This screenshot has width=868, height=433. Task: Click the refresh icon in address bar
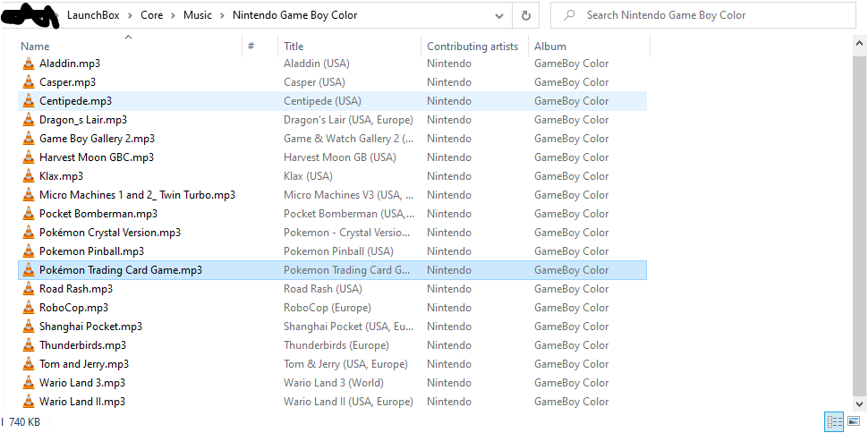526,15
